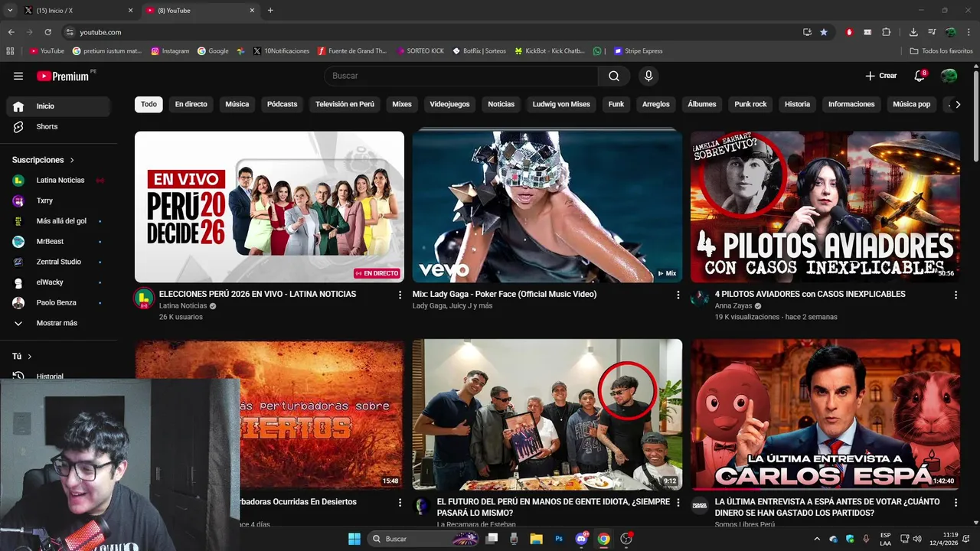Viewport: 980px width, 551px height.
Task: Open the account avatar menu
Action: pos(949,76)
